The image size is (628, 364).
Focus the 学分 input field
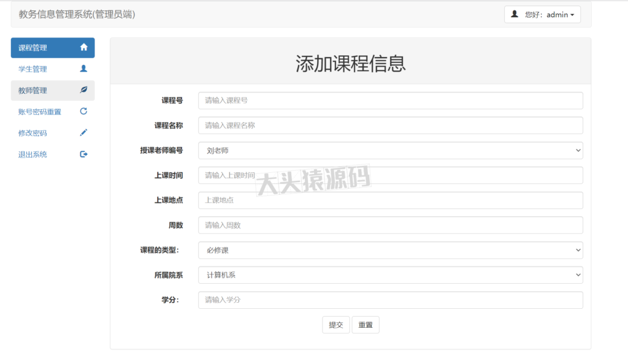[x=391, y=300]
